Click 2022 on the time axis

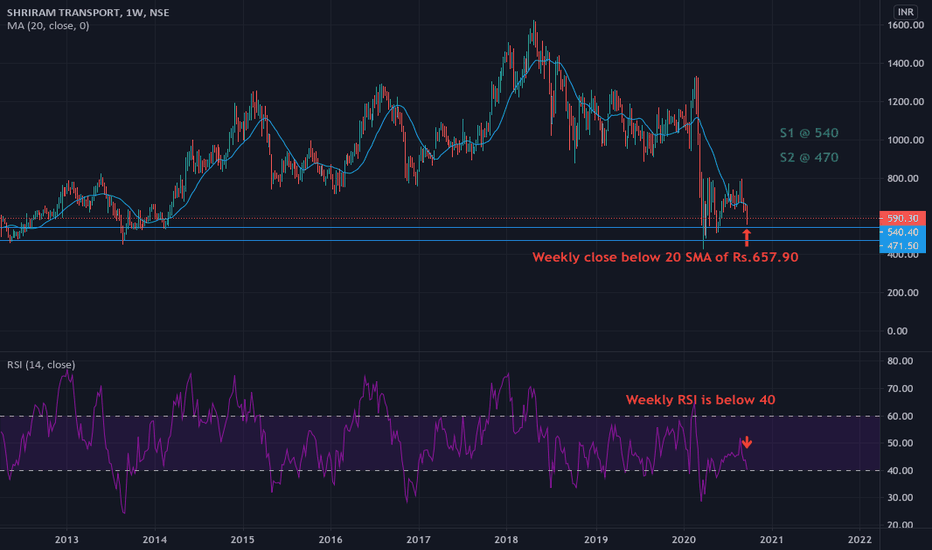(x=859, y=540)
